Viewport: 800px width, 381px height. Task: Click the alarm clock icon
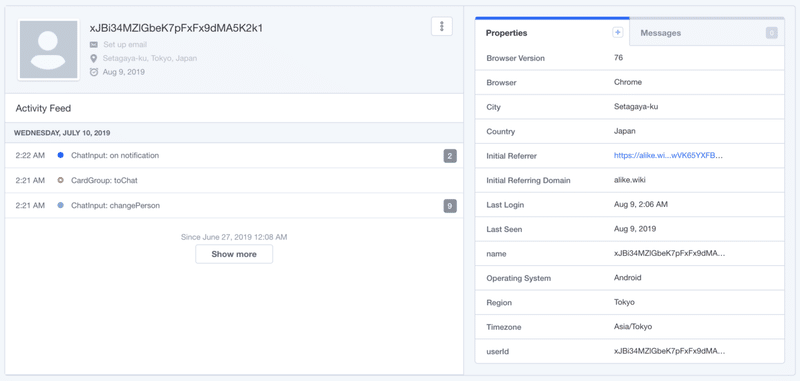point(94,72)
